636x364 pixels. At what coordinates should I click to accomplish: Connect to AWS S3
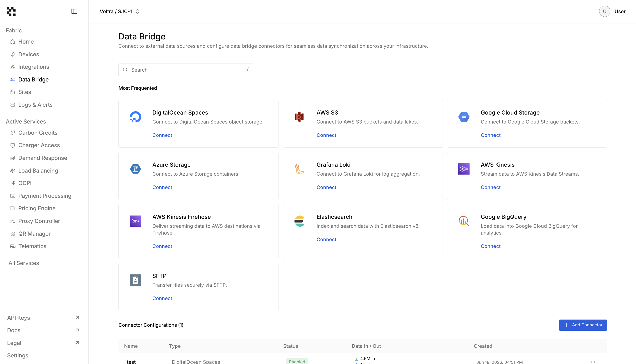326,135
